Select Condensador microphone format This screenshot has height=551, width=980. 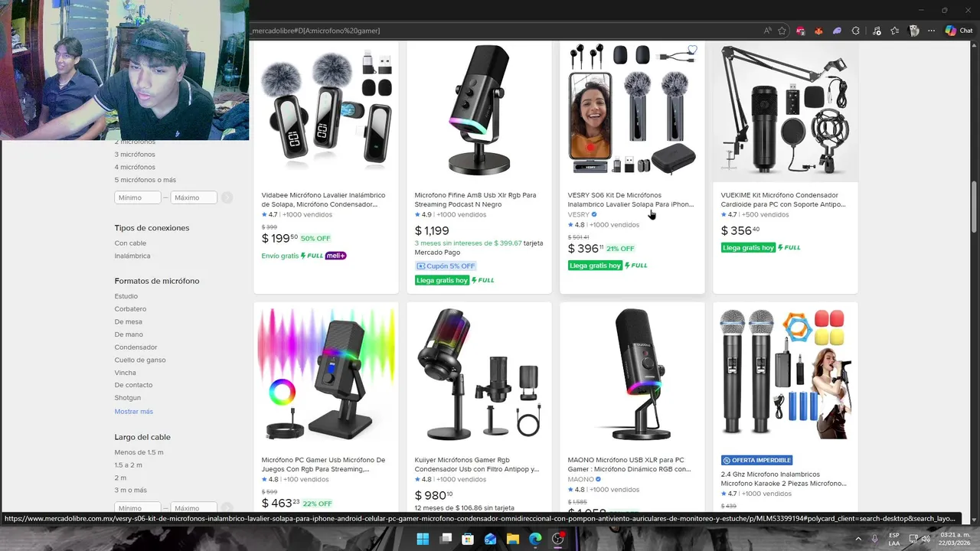point(136,347)
